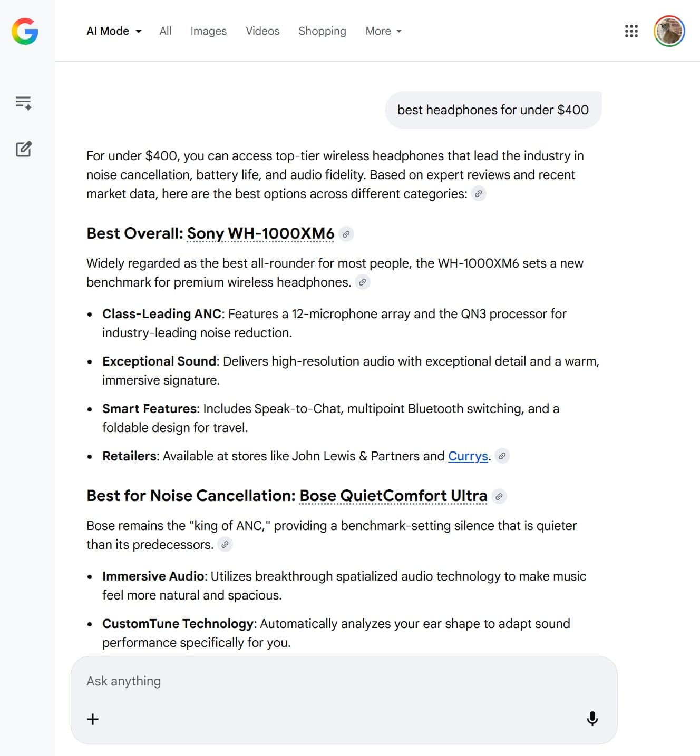Click the Google account profile avatar
Image resolution: width=700 pixels, height=756 pixels.
669,31
